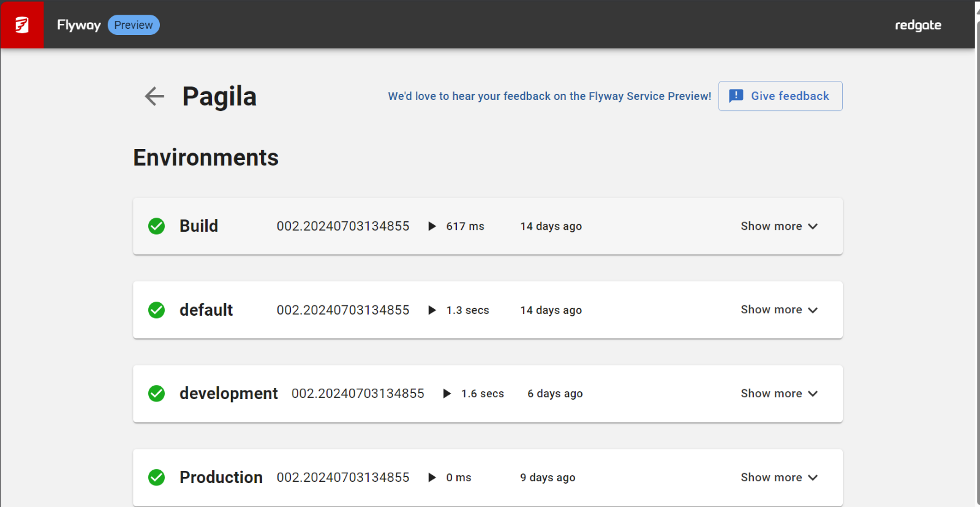Click the play triangle in the default row
Viewport: 980px width, 507px height.
[432, 310]
